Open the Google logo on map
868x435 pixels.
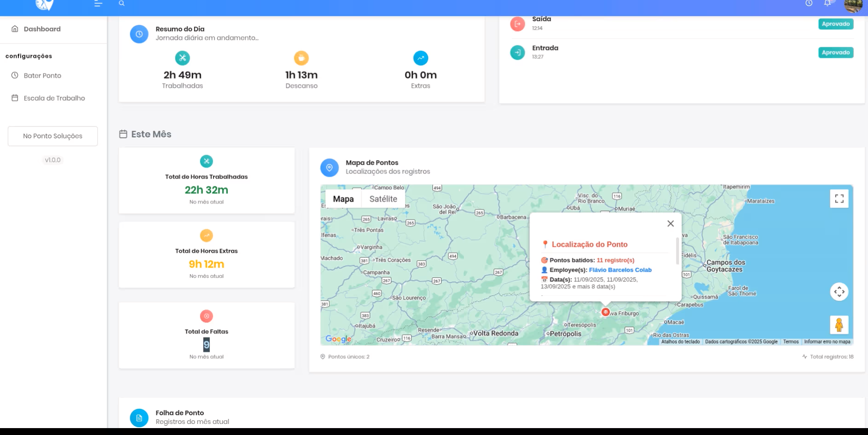pos(338,339)
